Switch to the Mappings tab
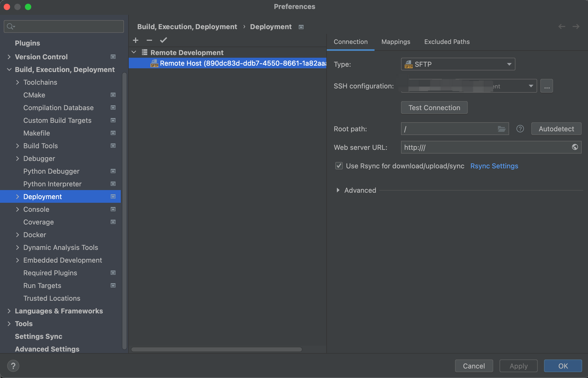Screen dimensions: 588x378 [x=396, y=42]
